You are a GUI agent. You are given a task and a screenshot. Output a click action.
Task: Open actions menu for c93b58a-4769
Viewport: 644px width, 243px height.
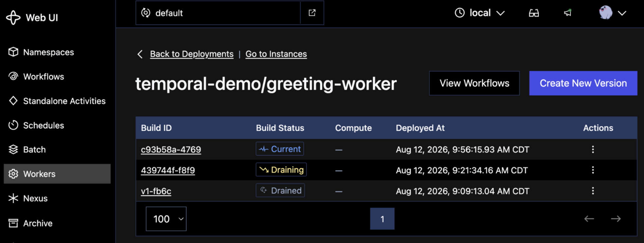[593, 149]
